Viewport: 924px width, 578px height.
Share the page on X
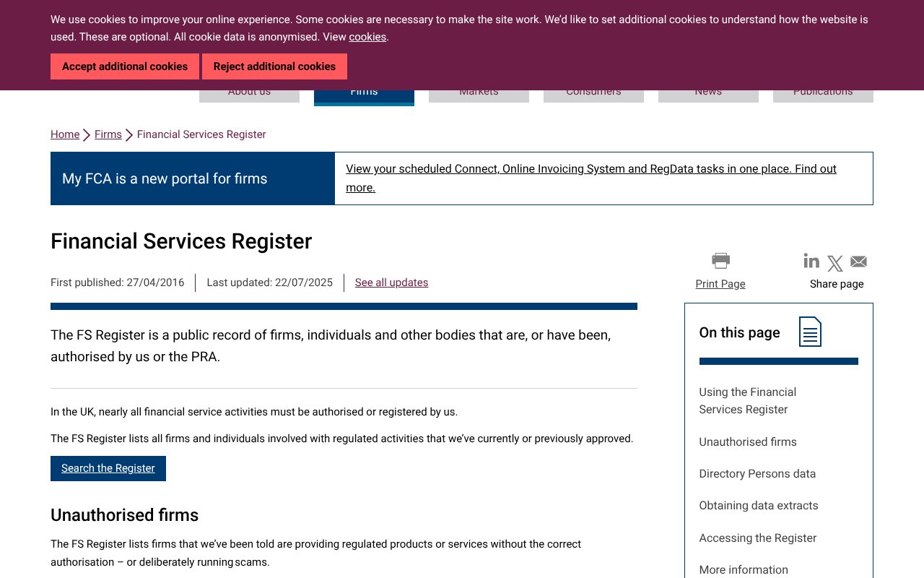pos(834,262)
